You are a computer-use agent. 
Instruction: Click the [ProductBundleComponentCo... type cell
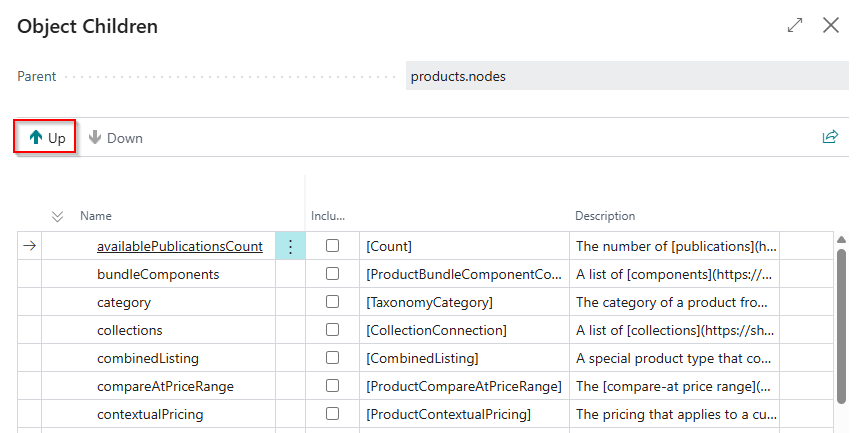pos(465,274)
